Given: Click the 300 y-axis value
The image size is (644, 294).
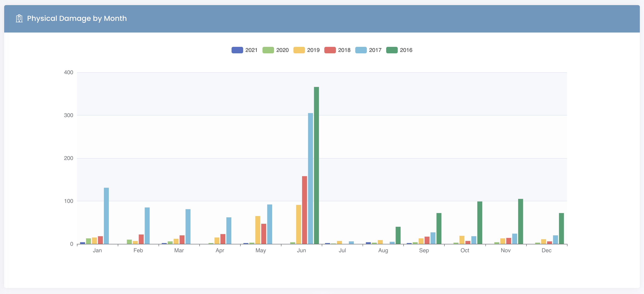Looking at the screenshot, I should [68, 115].
